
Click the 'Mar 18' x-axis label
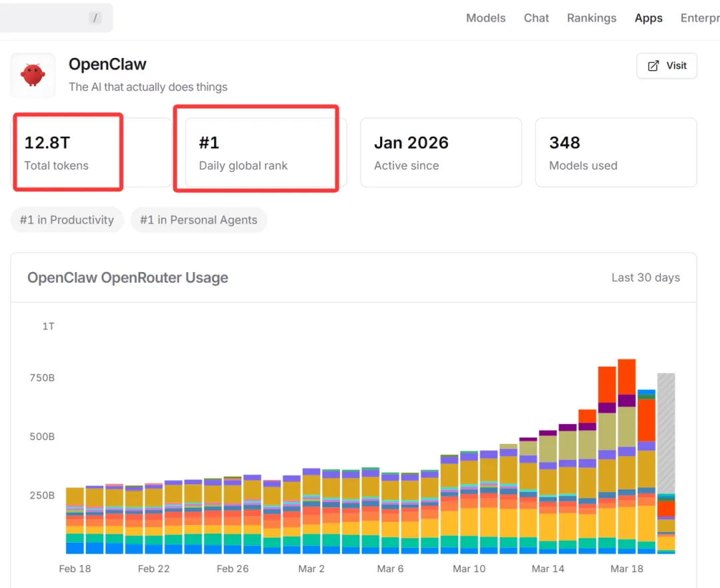(626, 569)
